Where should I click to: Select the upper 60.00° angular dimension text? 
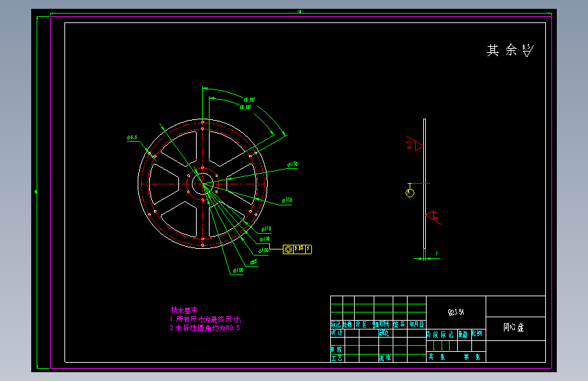pyautogui.click(x=250, y=100)
